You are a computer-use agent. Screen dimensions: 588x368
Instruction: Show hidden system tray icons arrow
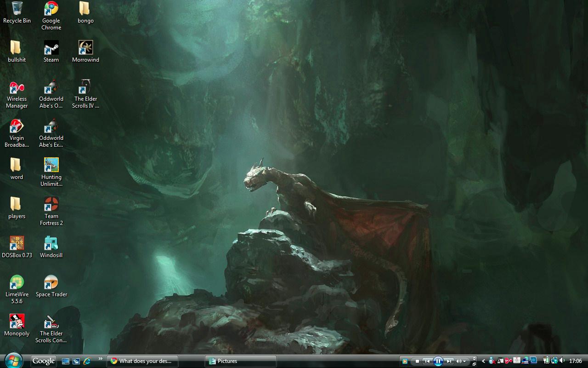point(483,361)
